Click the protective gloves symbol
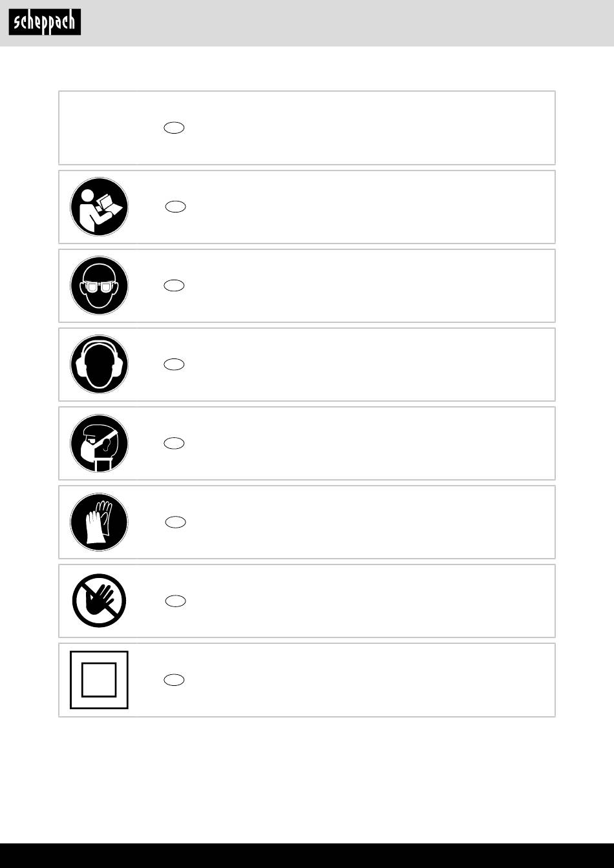This screenshot has height=868, width=614. pyautogui.click(x=99, y=522)
